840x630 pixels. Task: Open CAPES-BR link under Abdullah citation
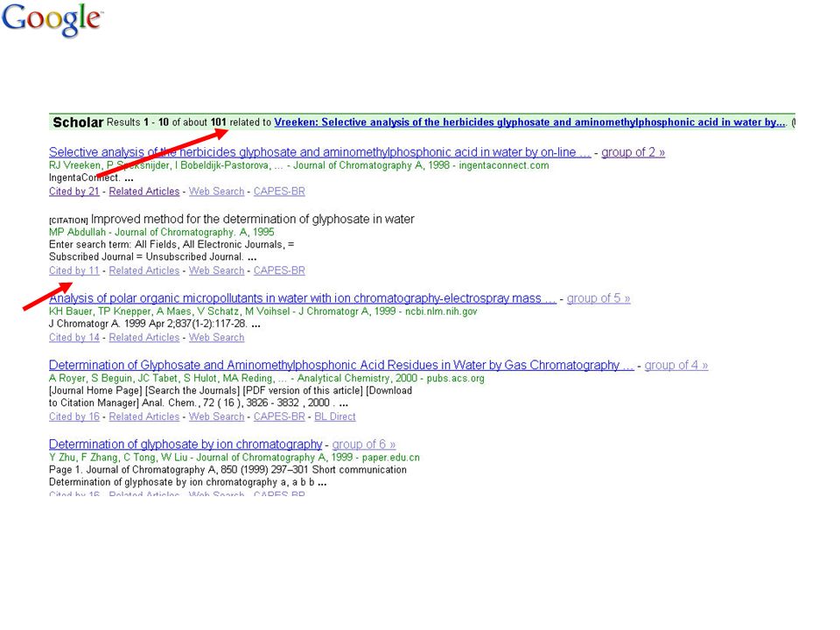[279, 270]
